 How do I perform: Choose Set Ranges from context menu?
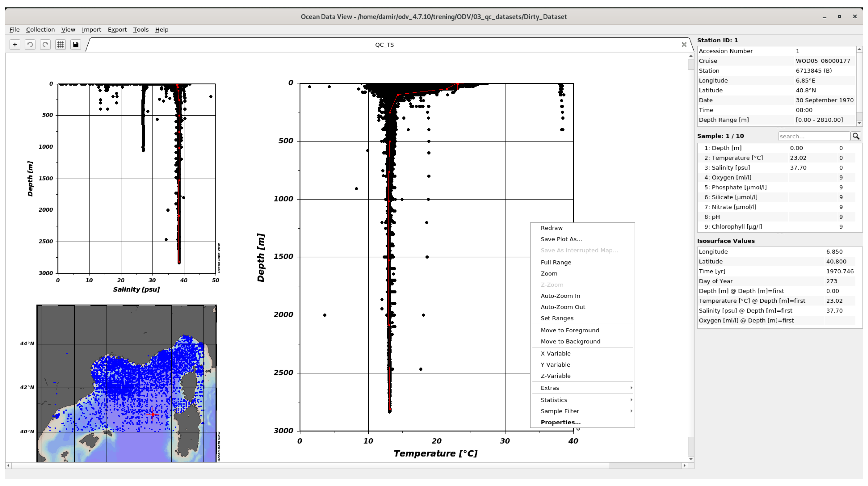pos(557,318)
